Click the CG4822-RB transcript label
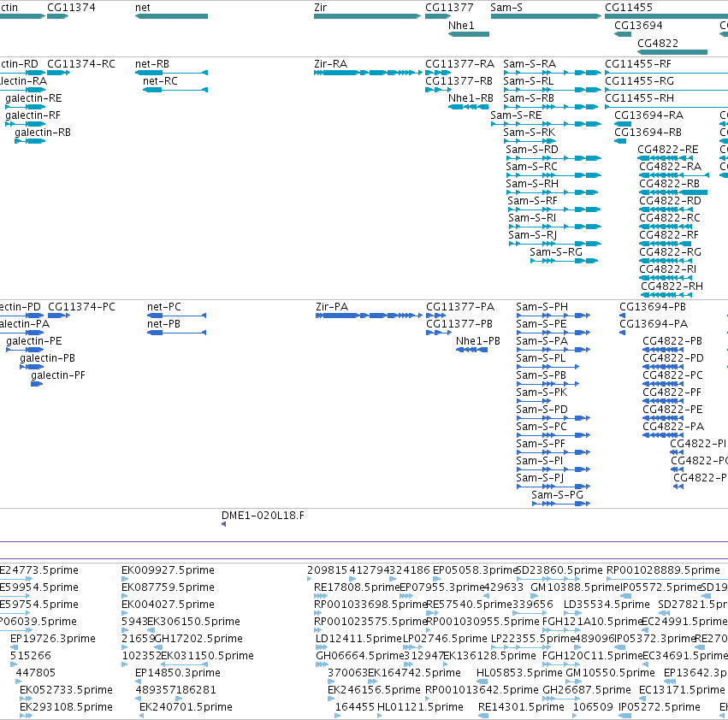This screenshot has height=720, width=728. pyautogui.click(x=669, y=184)
